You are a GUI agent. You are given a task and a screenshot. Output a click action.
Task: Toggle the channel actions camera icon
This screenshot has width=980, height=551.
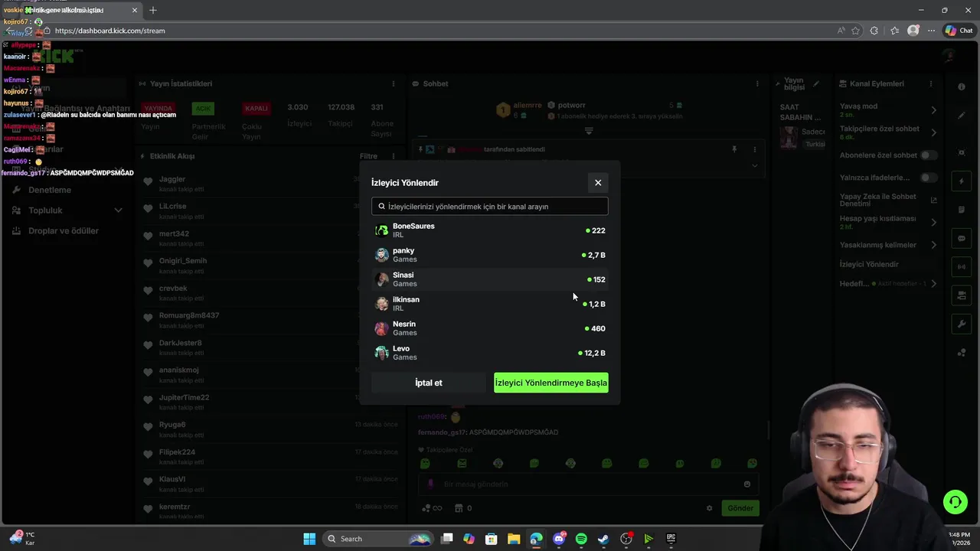click(962, 295)
